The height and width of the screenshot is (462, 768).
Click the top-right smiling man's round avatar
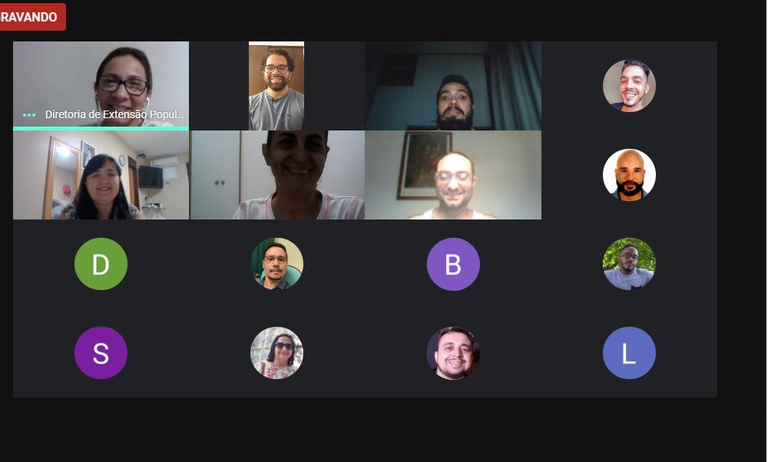(629, 86)
